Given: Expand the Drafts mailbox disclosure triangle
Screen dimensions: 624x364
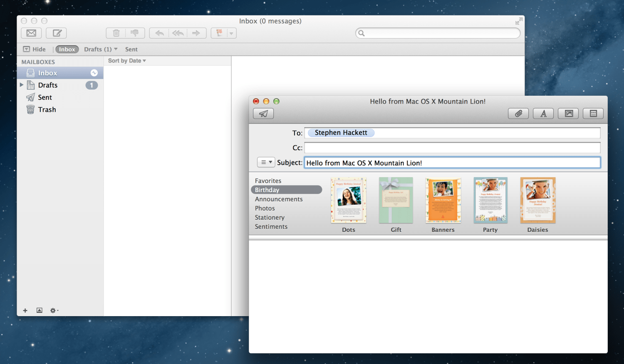Looking at the screenshot, I should tap(22, 85).
